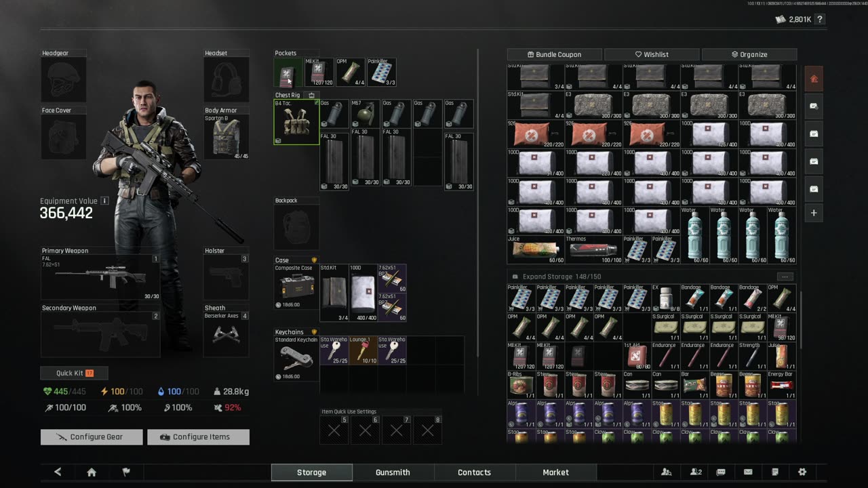
Task: Switch to the Storage tab
Action: coord(311,472)
